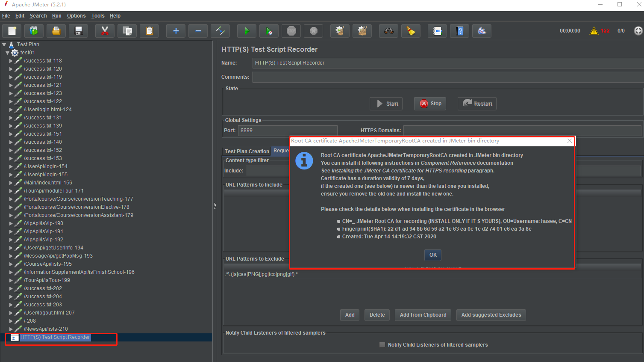Click the blue Help question mark icon
Screen dimensions: 644x362
coord(460,31)
